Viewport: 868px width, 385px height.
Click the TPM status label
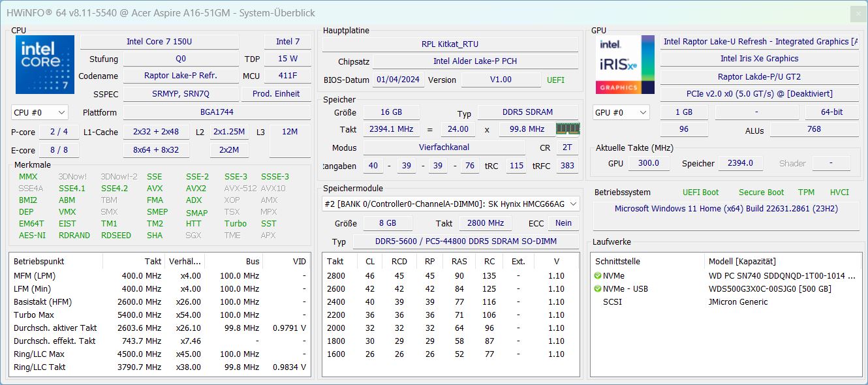pyautogui.click(x=806, y=192)
